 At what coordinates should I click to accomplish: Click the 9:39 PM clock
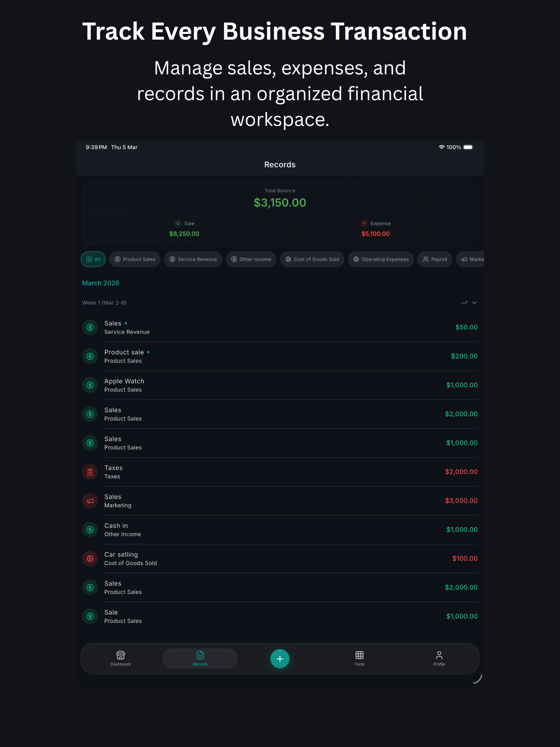[x=96, y=147]
